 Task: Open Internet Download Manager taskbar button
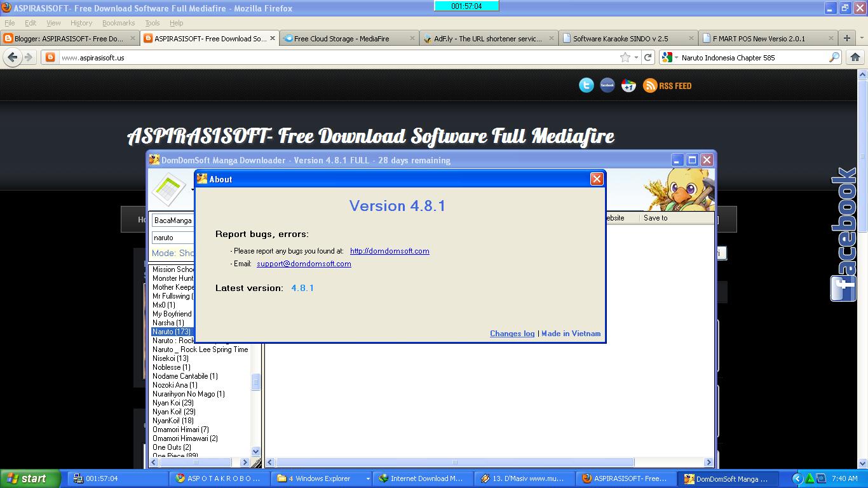click(421, 478)
